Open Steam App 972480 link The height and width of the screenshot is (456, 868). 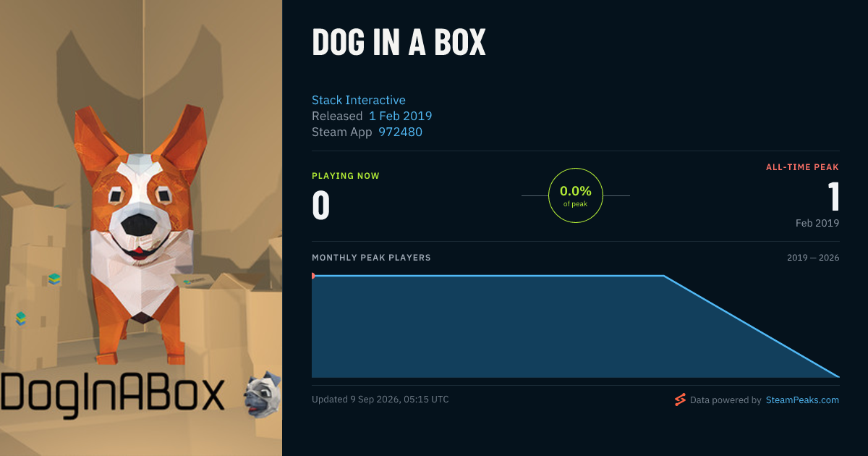click(400, 132)
